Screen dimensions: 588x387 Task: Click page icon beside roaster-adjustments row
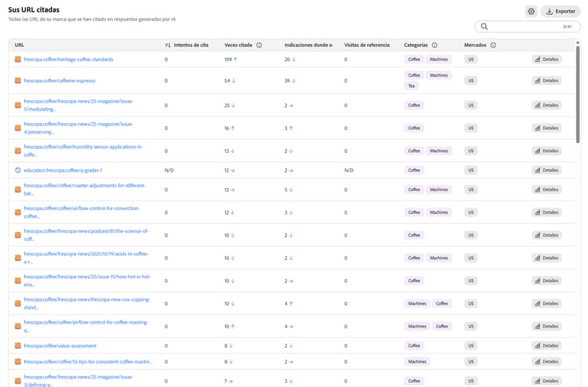[17, 190]
